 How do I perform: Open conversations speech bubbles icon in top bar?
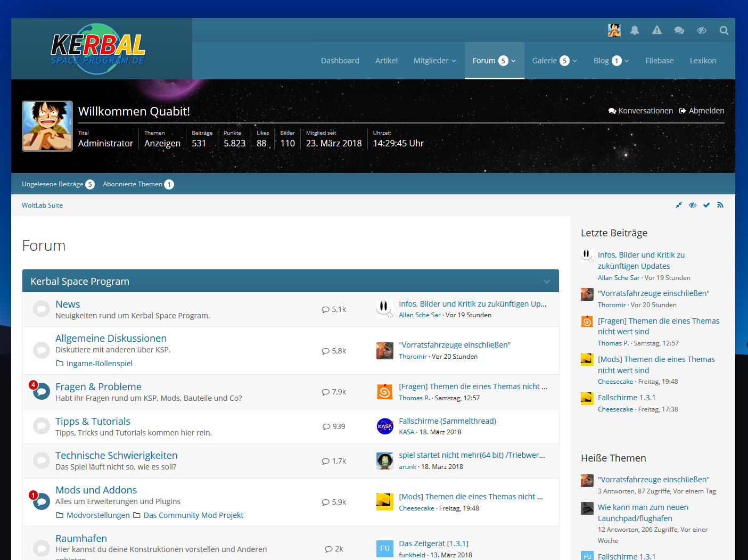click(679, 30)
